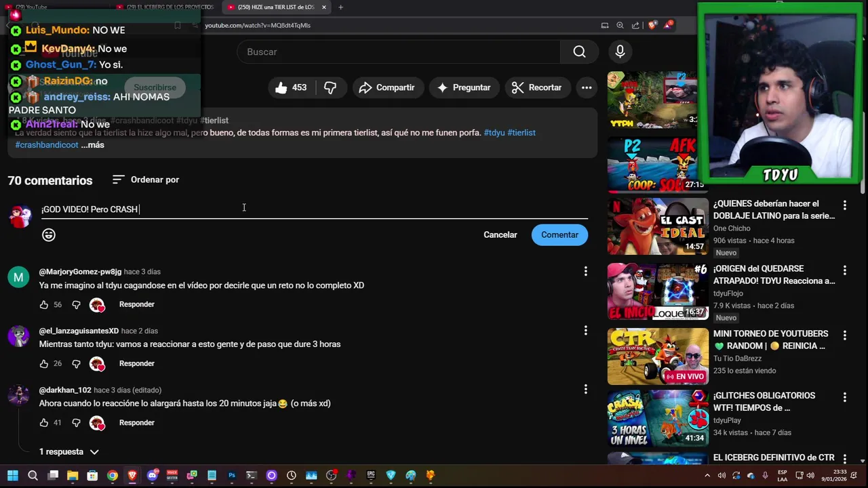The height and width of the screenshot is (488, 868).
Task: Click inside the YouTube Buscar search field
Action: coord(399,52)
